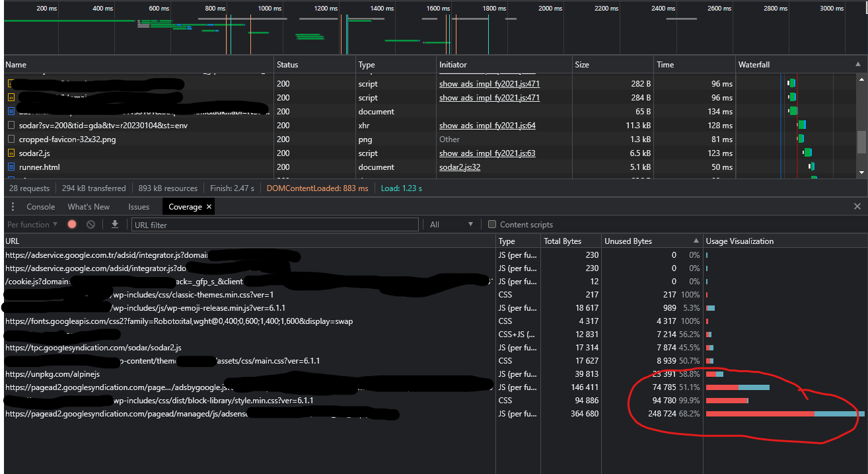This screenshot has height=474, width=868.
Task: Click the 893 kB resources summary text
Action: pos(168,188)
